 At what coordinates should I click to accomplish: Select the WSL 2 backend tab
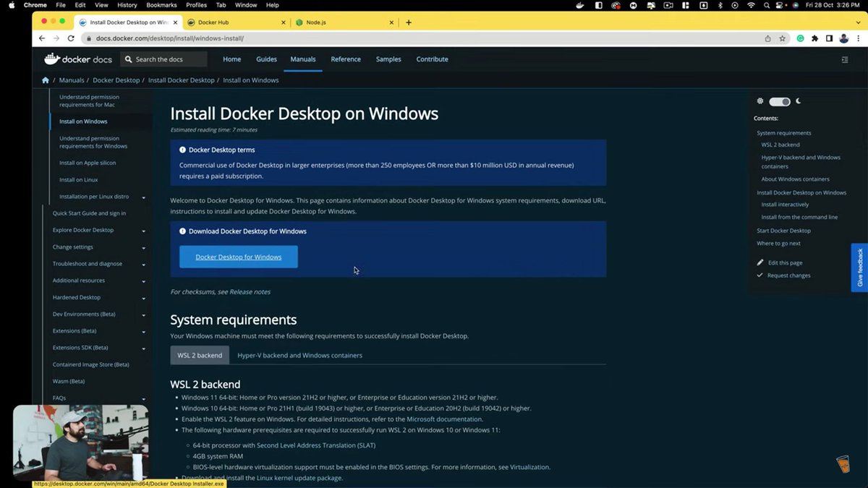pyautogui.click(x=200, y=355)
